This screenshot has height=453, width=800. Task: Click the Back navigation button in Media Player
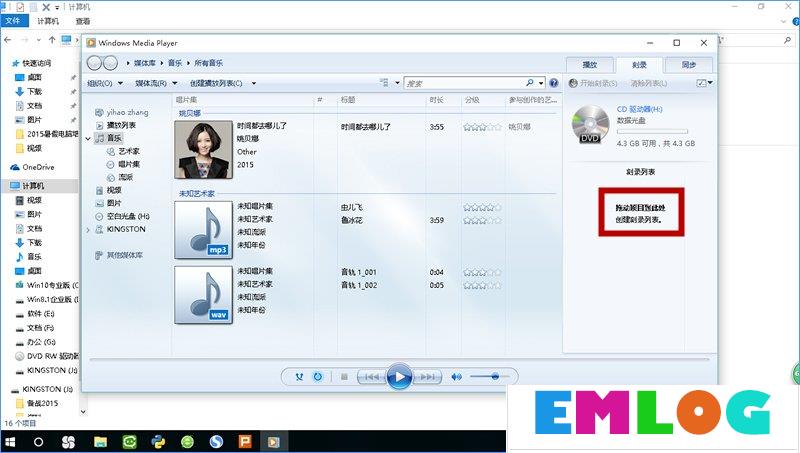pyautogui.click(x=94, y=63)
